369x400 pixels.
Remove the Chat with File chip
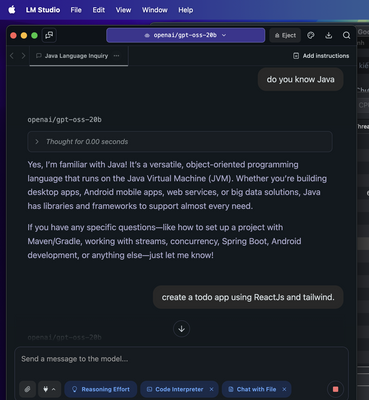284,389
